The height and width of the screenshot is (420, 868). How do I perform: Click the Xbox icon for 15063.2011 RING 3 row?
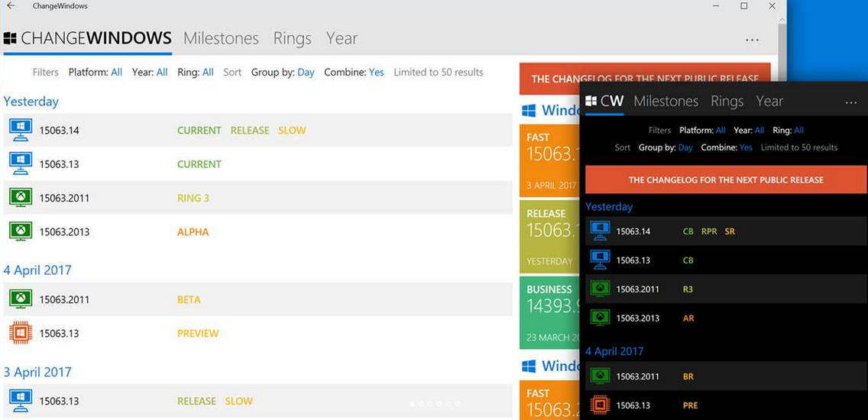pyautogui.click(x=21, y=198)
